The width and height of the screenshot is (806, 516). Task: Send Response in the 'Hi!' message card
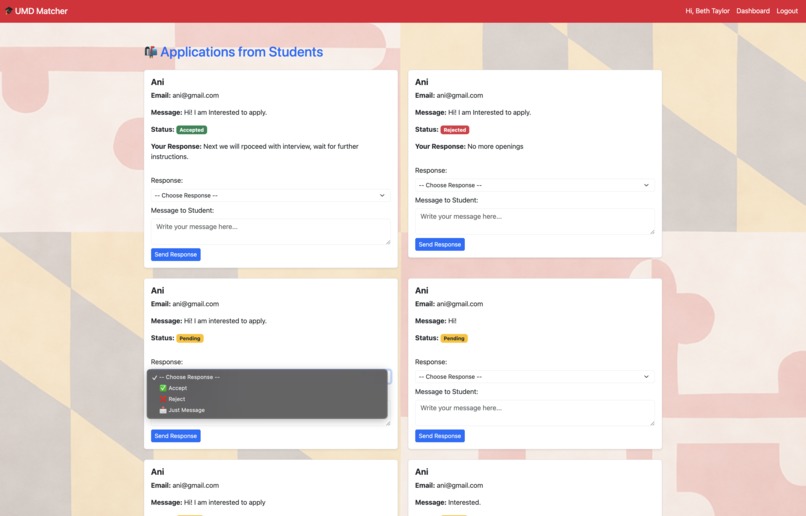[440, 436]
